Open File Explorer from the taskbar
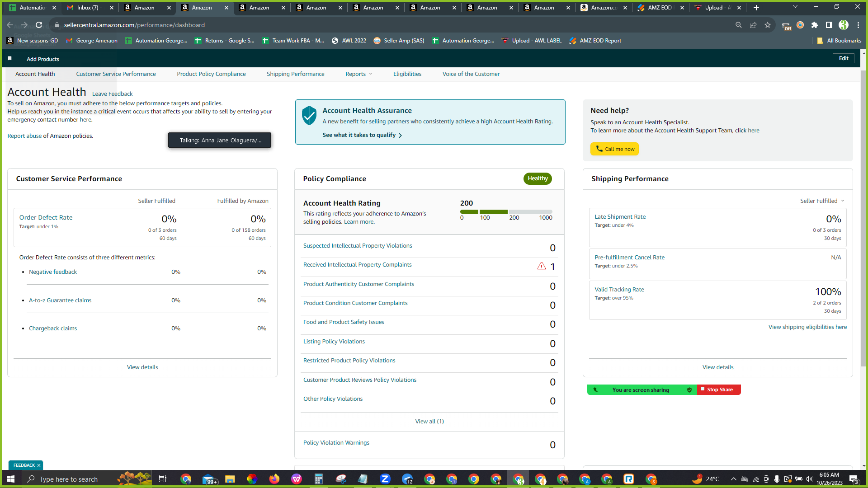Screen dimensions: 868x488 click(x=230, y=479)
